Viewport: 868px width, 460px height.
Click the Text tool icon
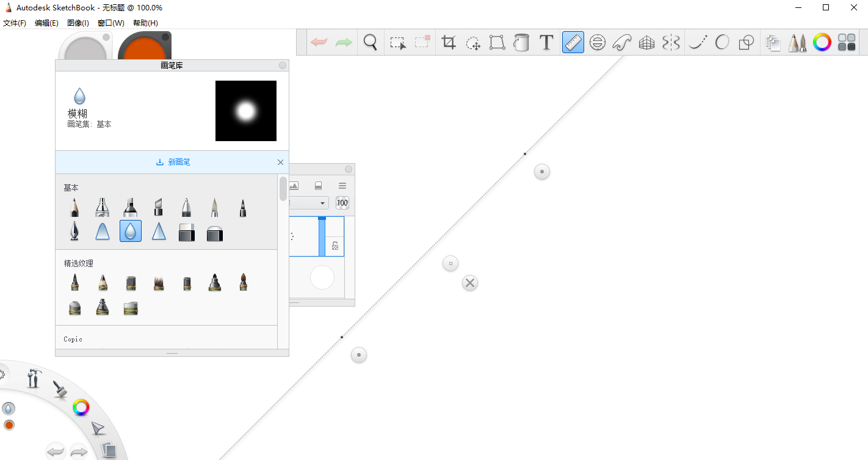(546, 43)
